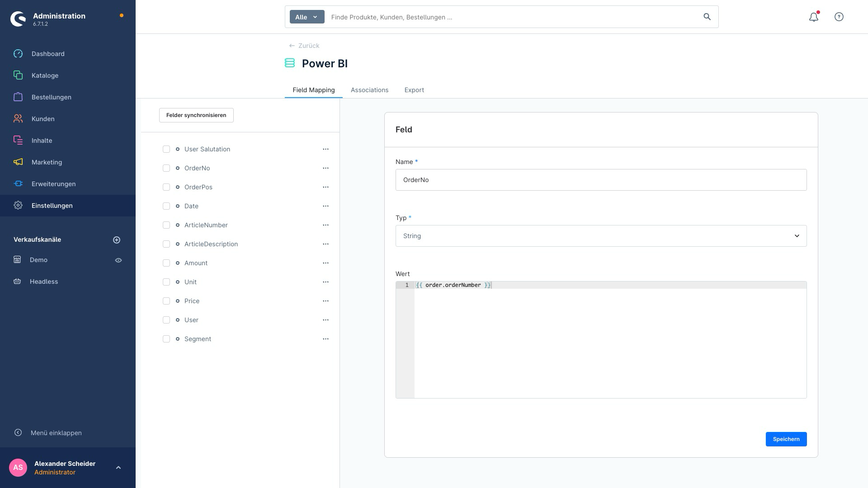Open context menu for Segment field
This screenshot has height=488, width=868.
pos(325,339)
